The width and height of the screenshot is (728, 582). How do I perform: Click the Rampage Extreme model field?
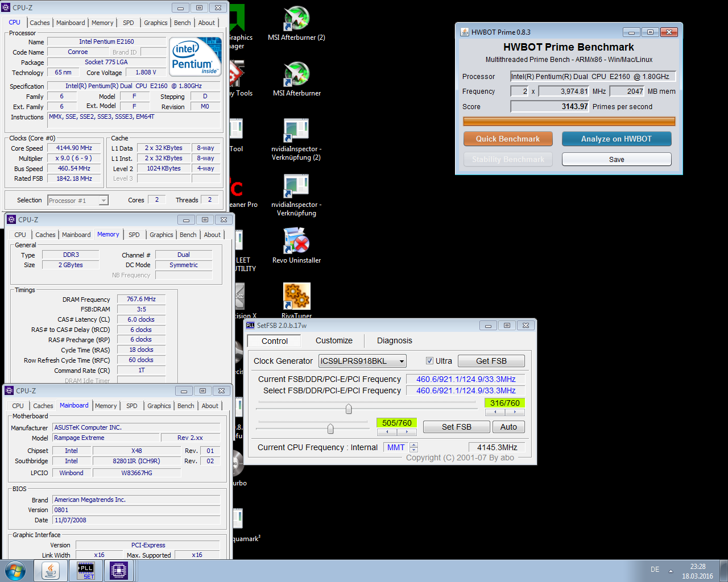[105, 438]
